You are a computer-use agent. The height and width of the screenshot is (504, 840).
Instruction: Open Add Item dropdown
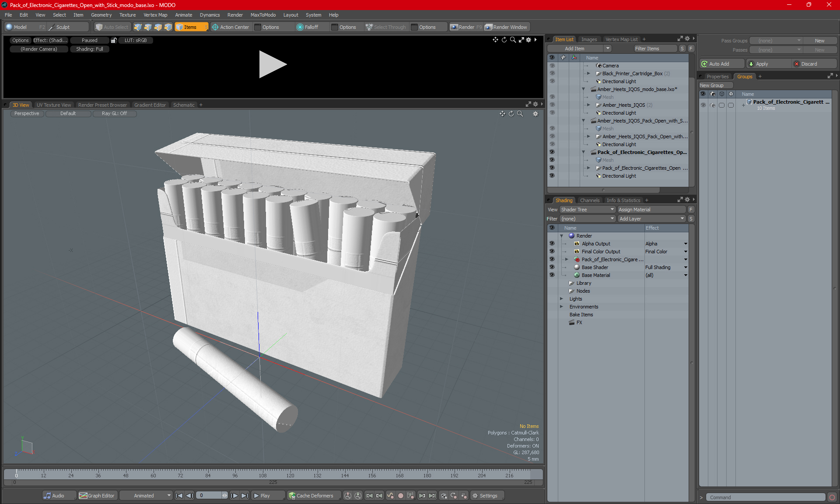coord(579,49)
